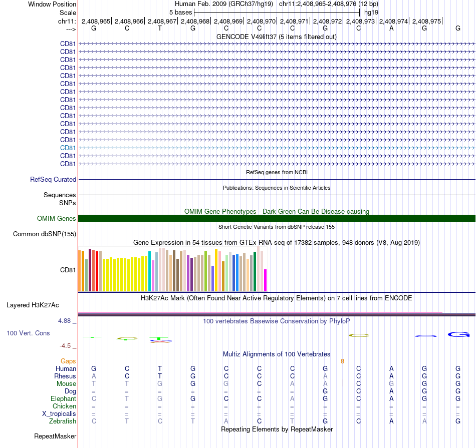The height and width of the screenshot is (448, 476).
Task: Click the T base in reference sequence row
Action: click(x=160, y=28)
